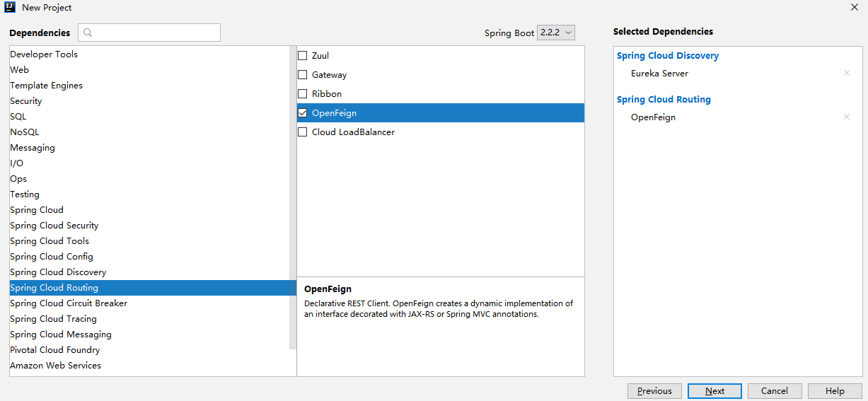This screenshot has width=868, height=401.
Task: Select the I/O category
Action: click(x=149, y=163)
